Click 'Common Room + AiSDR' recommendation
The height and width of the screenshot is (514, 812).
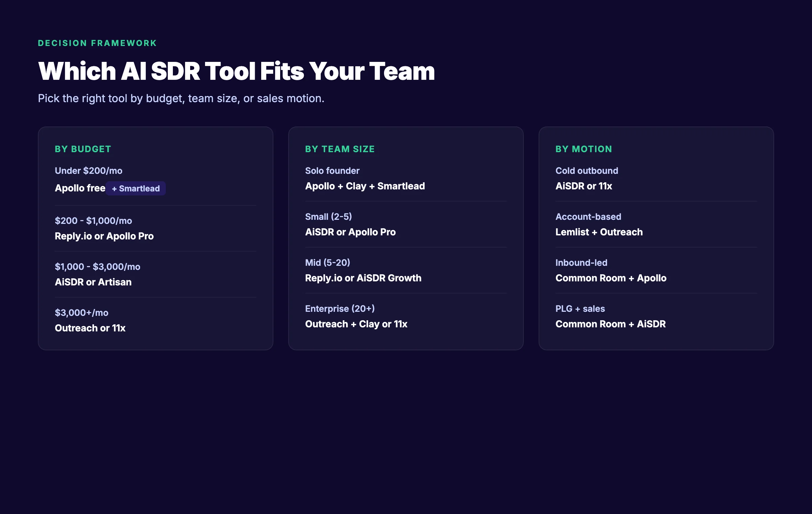[611, 324]
